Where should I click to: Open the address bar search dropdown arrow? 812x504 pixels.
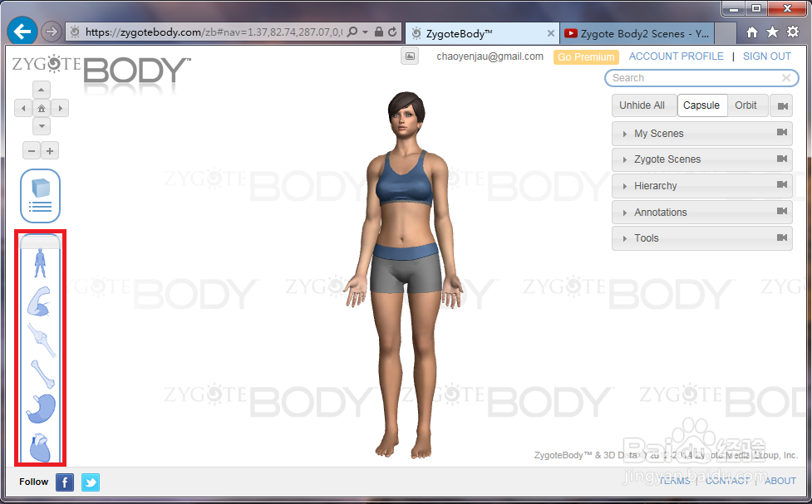tap(365, 32)
